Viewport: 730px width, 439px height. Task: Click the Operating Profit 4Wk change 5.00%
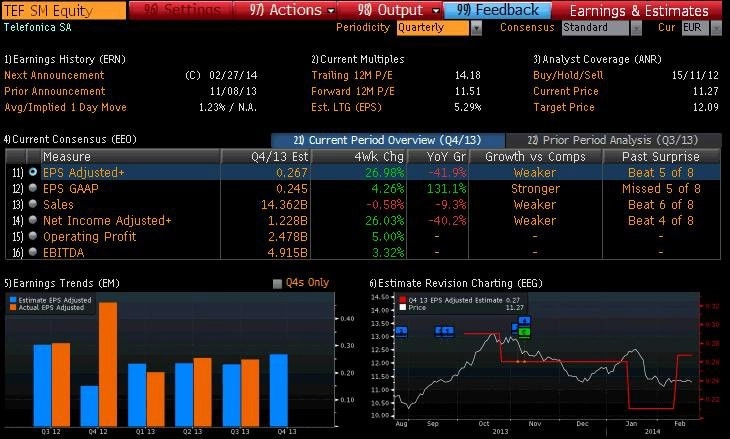coord(387,236)
